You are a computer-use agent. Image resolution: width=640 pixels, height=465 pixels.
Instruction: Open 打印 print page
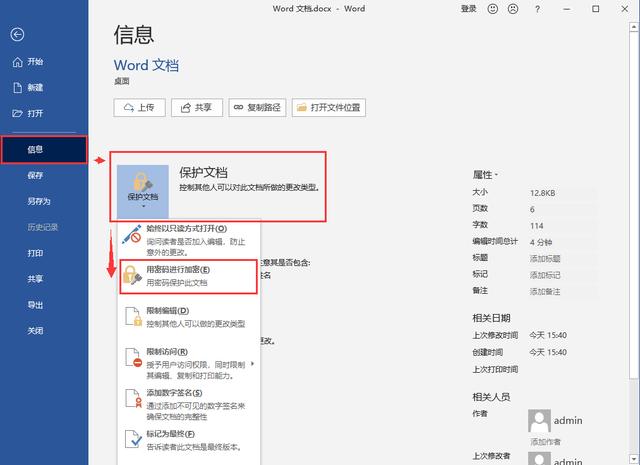pos(35,253)
